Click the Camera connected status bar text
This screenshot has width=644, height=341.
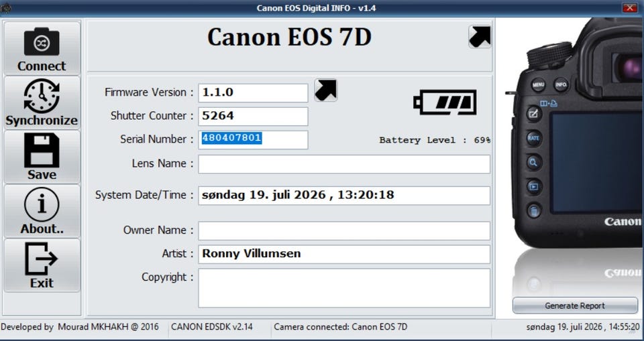[341, 327]
